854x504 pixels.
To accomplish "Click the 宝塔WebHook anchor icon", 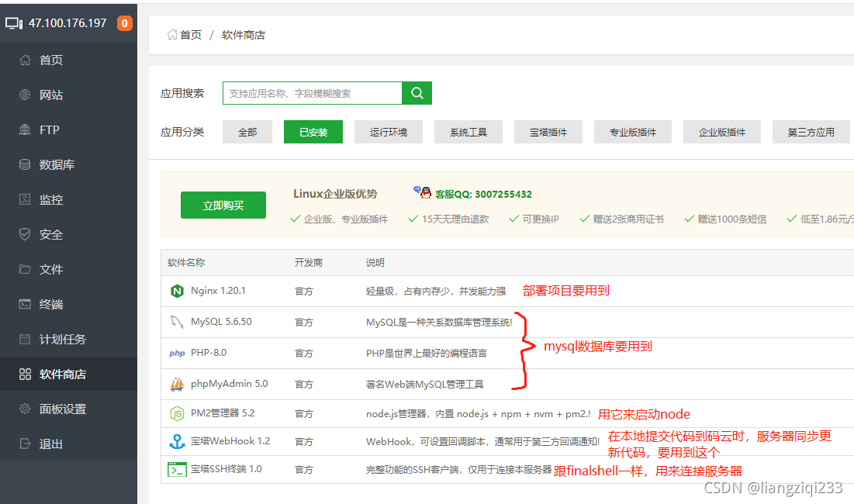I will (177, 441).
